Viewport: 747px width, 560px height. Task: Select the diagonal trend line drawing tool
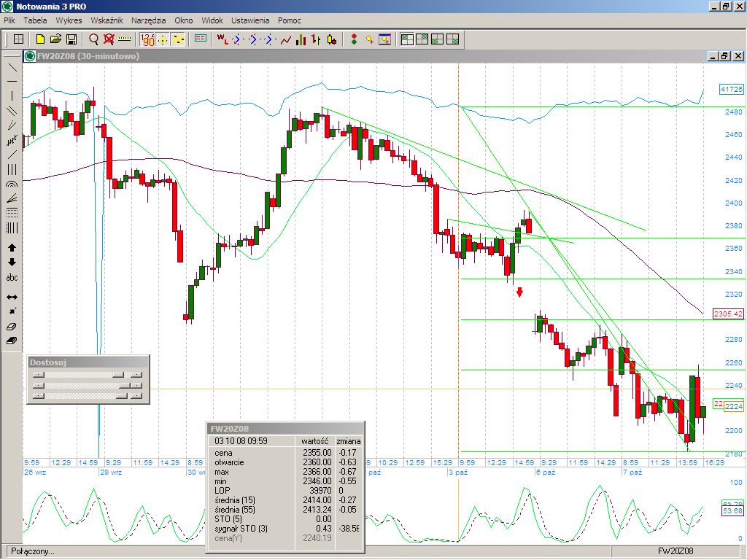pos(12,67)
